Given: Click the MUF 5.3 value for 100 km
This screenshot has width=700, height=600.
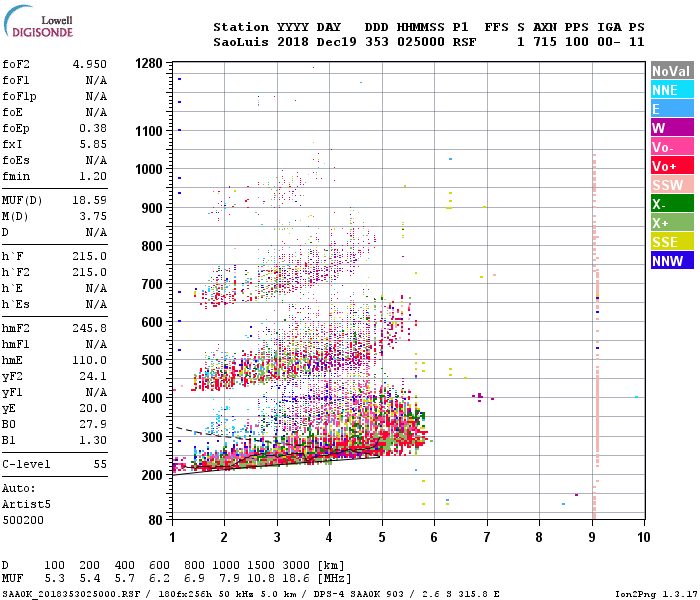Looking at the screenshot, I should pos(54,579).
